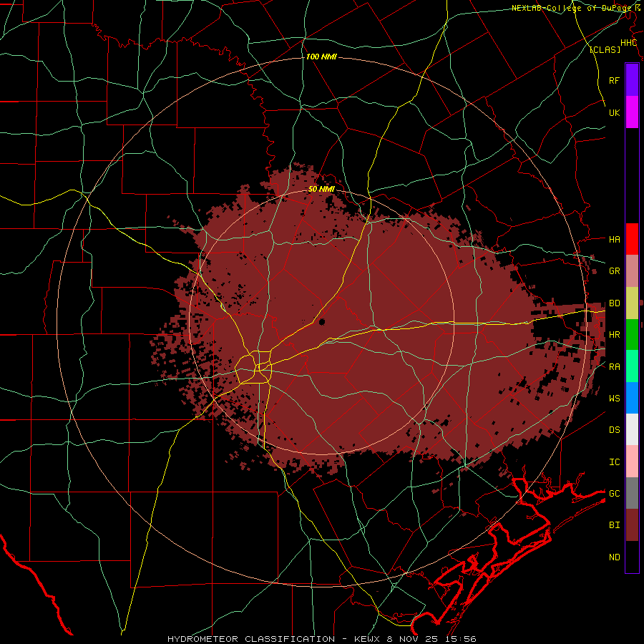Click the red HA legend color swatch
644x644 pixels.
click(x=632, y=239)
